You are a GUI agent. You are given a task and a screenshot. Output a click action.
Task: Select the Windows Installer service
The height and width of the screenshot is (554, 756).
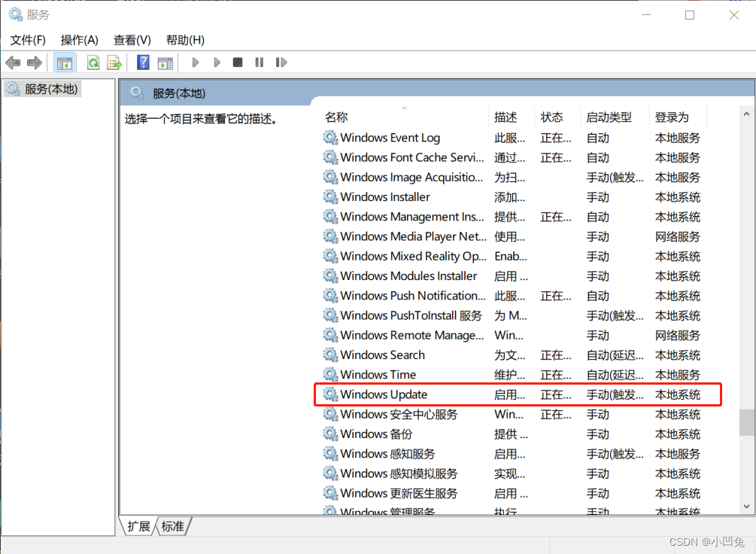pos(511,197)
